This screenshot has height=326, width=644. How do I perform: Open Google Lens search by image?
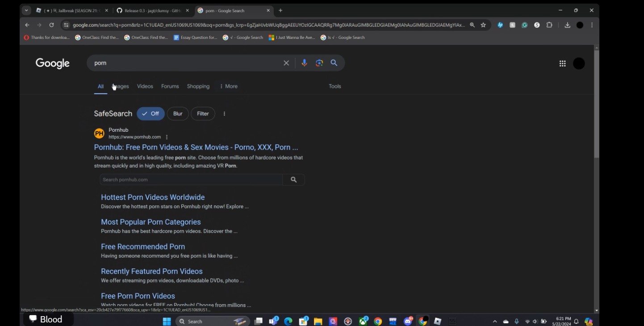[319, 63]
